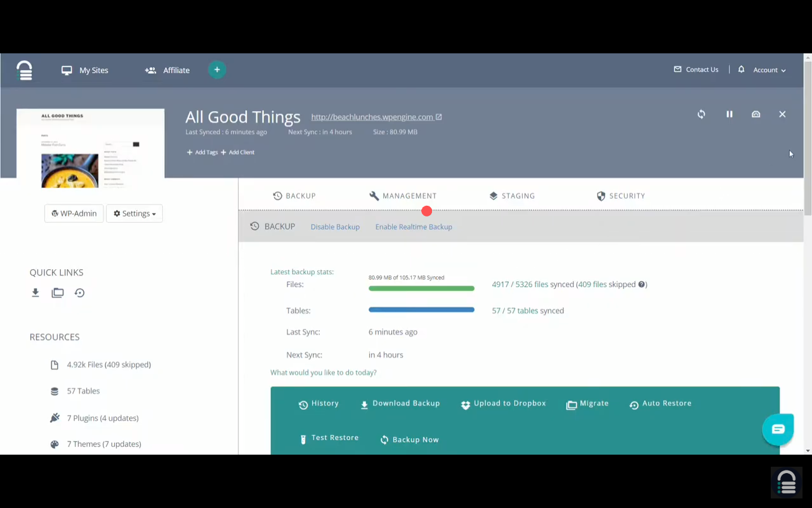Screen dimensions: 812x508
Task: Enable Realtime Backup
Action: click(x=414, y=227)
